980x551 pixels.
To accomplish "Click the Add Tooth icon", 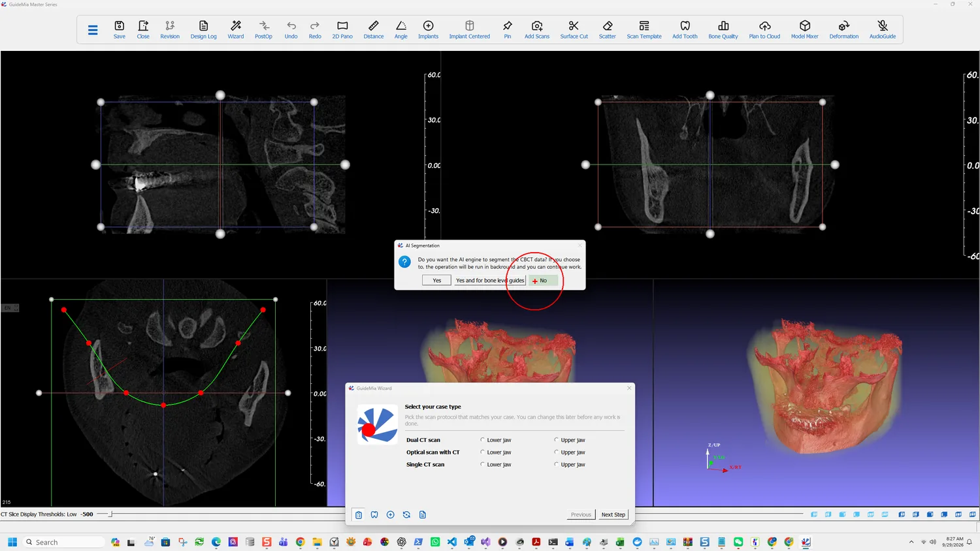I will [685, 30].
